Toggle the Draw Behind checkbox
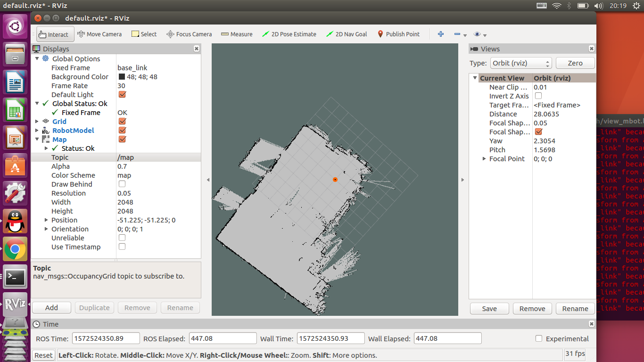 click(122, 184)
